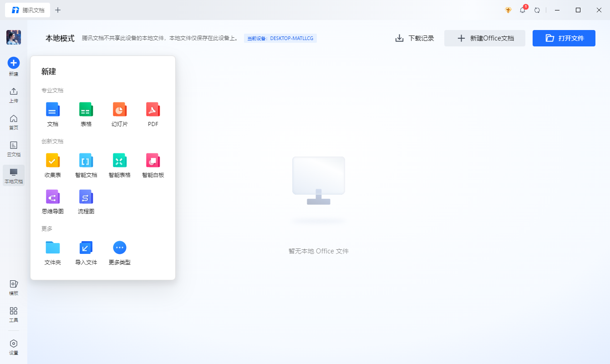Open the 导入文件 import icon
Image resolution: width=610 pixels, height=364 pixels.
[86, 252]
